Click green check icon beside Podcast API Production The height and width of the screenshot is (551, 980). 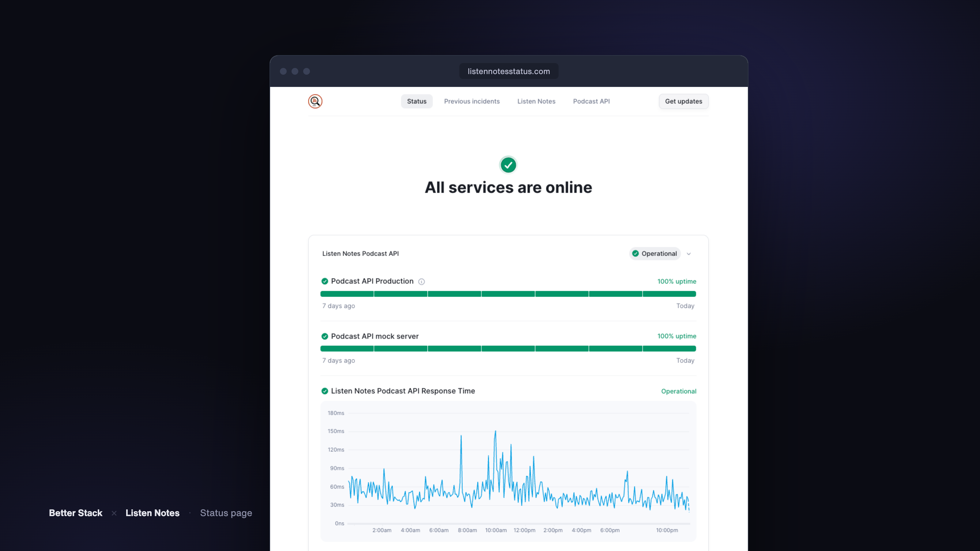pyautogui.click(x=325, y=281)
